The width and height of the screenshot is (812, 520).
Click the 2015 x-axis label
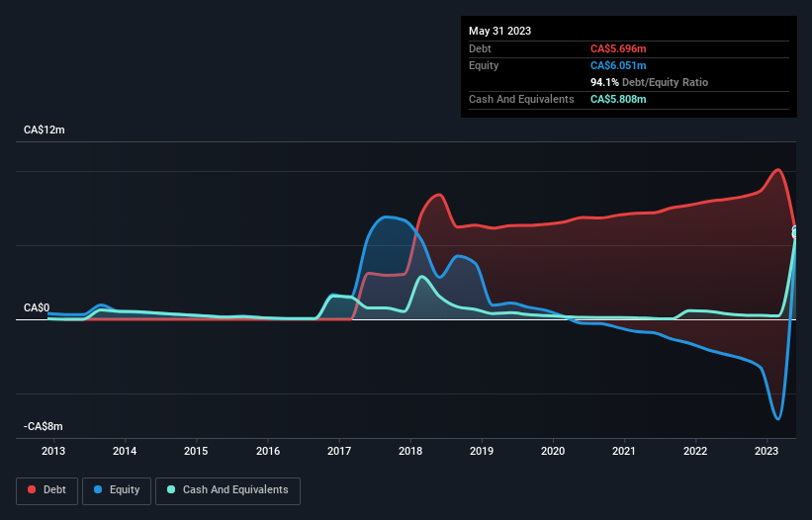(x=196, y=451)
